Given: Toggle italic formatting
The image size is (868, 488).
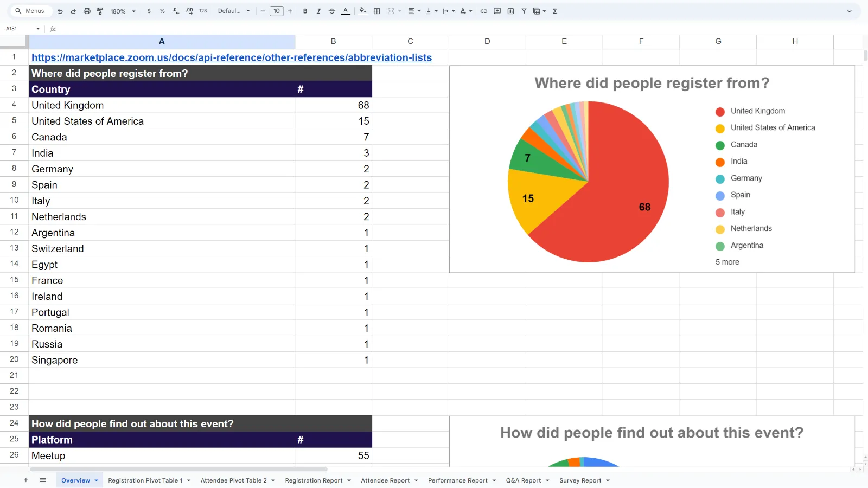Looking at the screenshot, I should pyautogui.click(x=318, y=11).
